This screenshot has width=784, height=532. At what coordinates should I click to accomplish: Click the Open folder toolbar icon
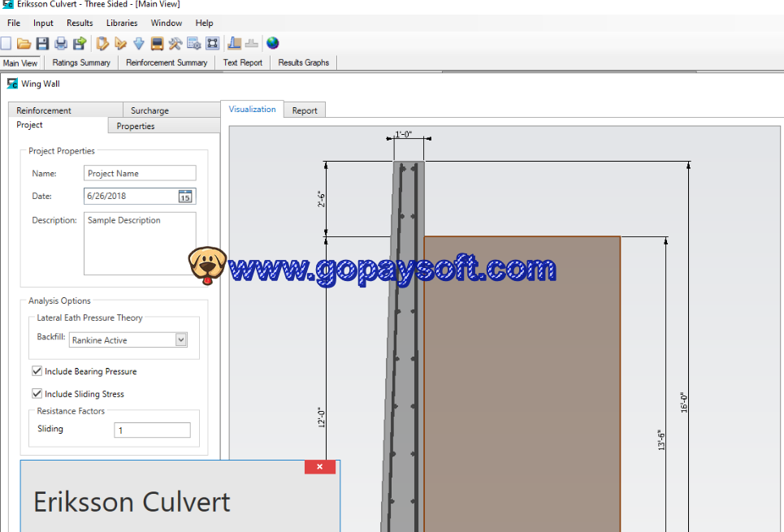coord(24,43)
